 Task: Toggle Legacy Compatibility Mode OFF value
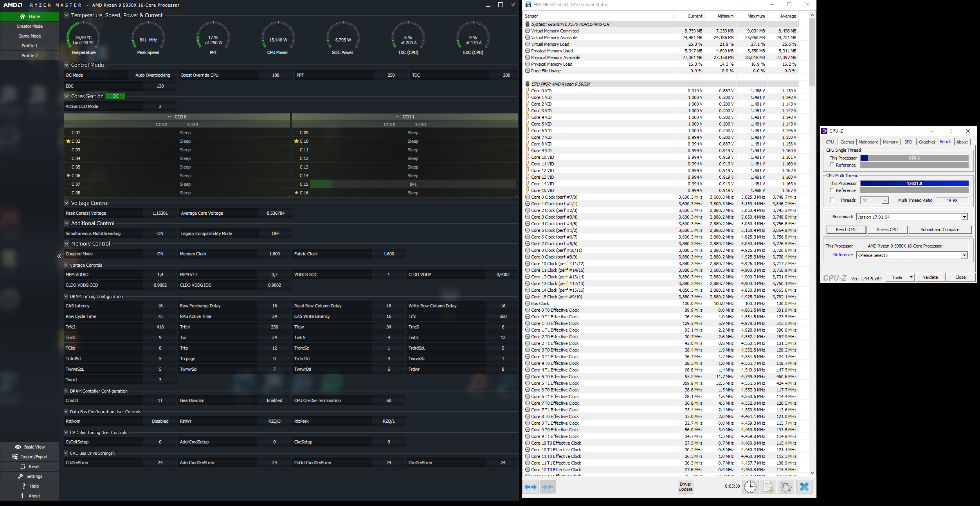click(276, 233)
